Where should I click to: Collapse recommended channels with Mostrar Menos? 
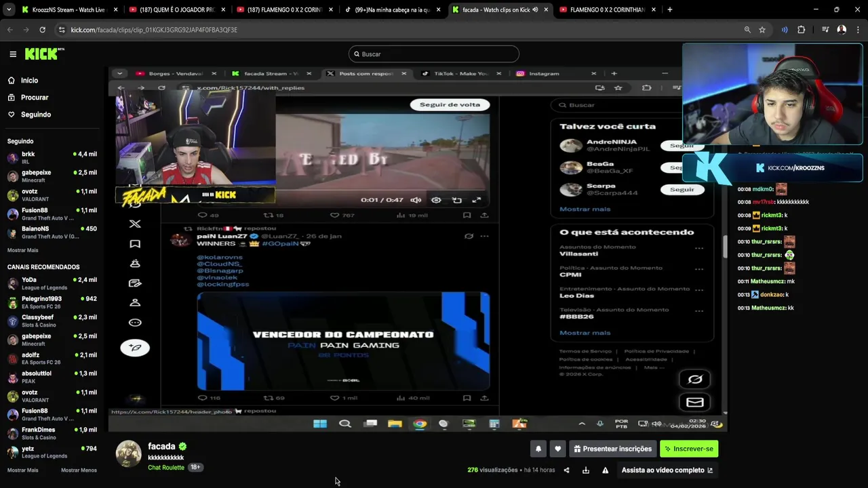[79, 470]
